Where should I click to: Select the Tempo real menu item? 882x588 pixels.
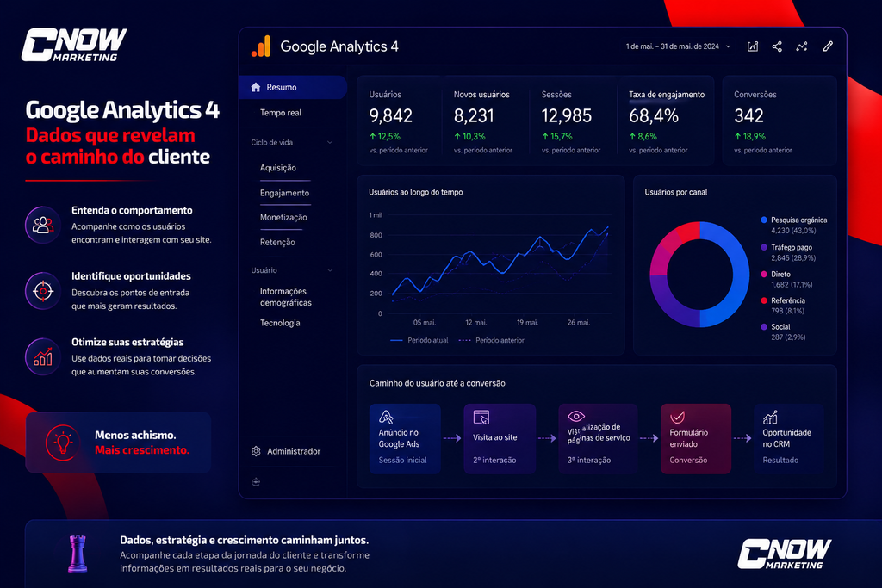click(281, 113)
